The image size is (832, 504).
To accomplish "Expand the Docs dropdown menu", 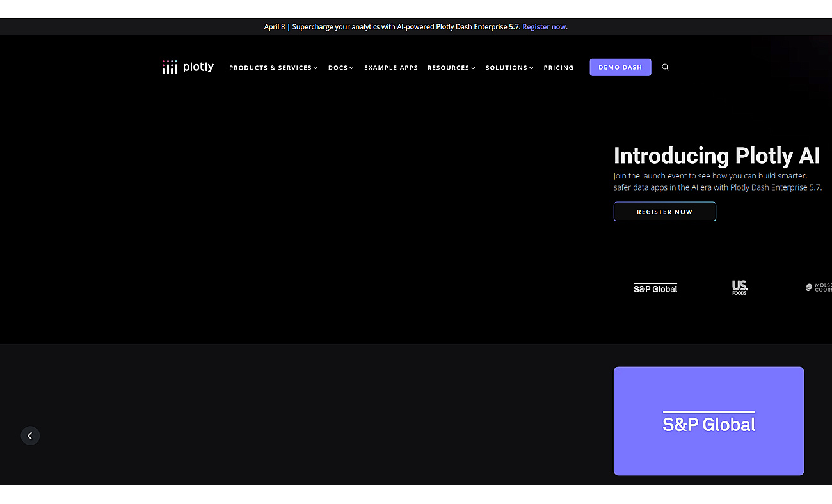I will 341,68.
